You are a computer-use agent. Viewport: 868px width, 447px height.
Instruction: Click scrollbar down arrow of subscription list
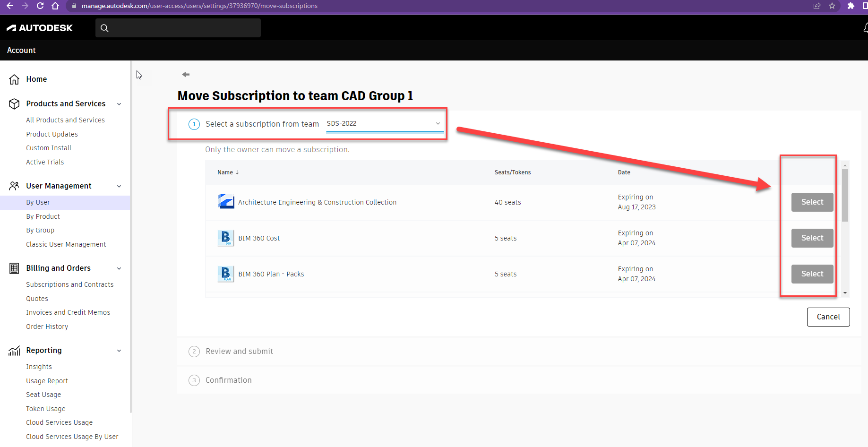point(845,293)
